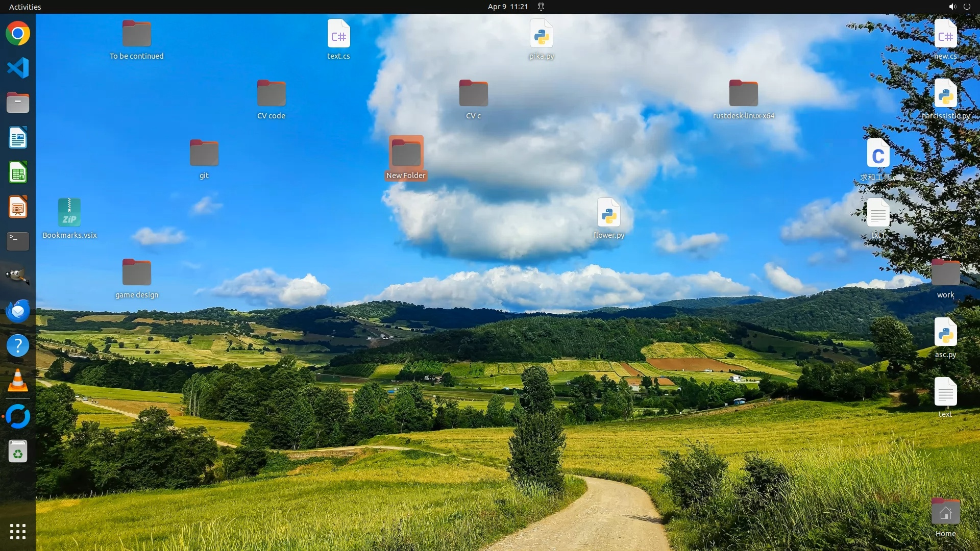Open the Terminal dock icon
The height and width of the screenshot is (551, 980).
[x=18, y=241]
